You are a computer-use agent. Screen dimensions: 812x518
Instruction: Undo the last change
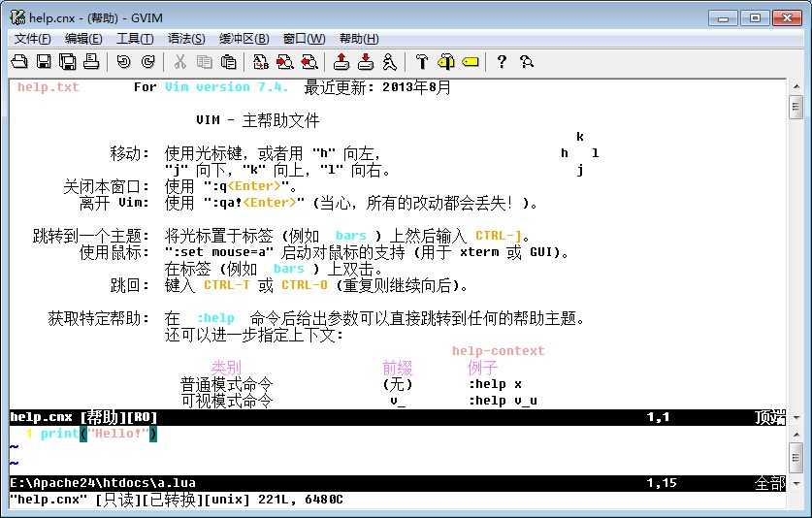(x=123, y=62)
